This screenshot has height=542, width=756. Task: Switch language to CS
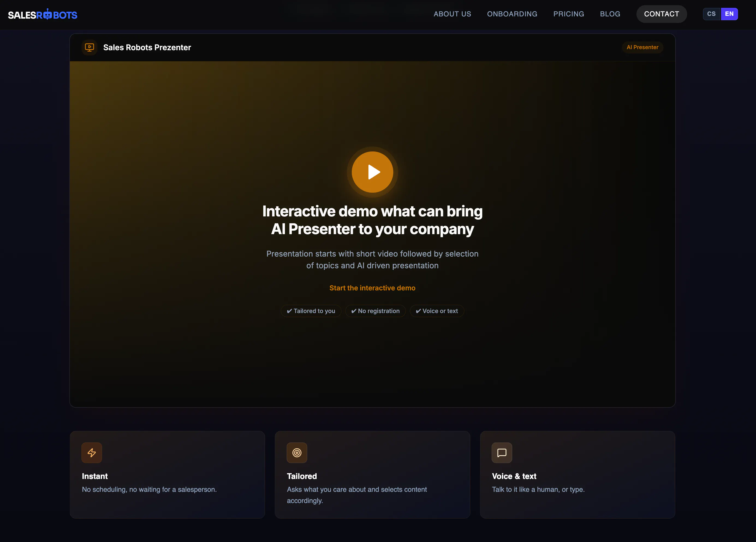pyautogui.click(x=711, y=14)
